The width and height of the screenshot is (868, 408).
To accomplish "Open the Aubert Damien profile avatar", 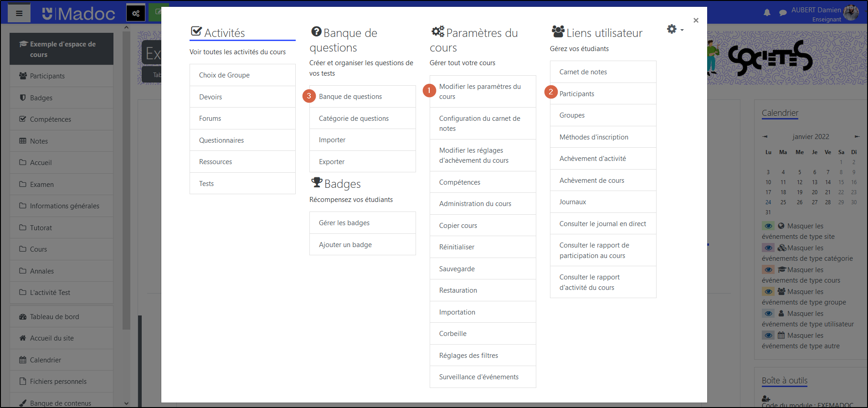I will tap(851, 13).
